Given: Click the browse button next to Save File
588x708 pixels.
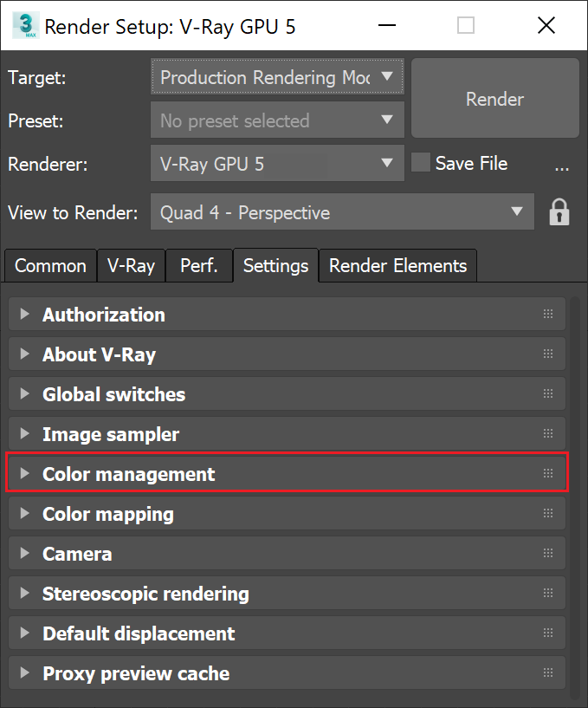Looking at the screenshot, I should tap(562, 166).
